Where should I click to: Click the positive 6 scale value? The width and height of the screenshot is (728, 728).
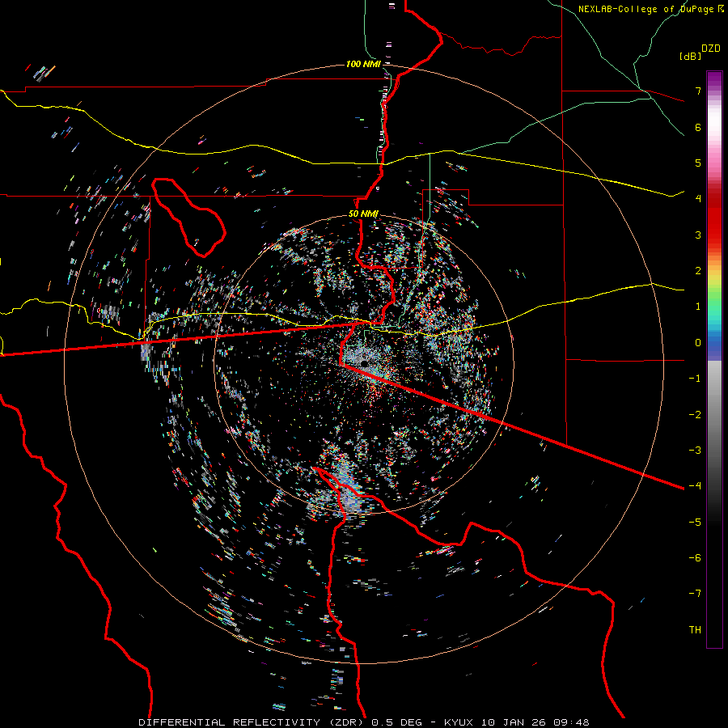click(x=698, y=127)
